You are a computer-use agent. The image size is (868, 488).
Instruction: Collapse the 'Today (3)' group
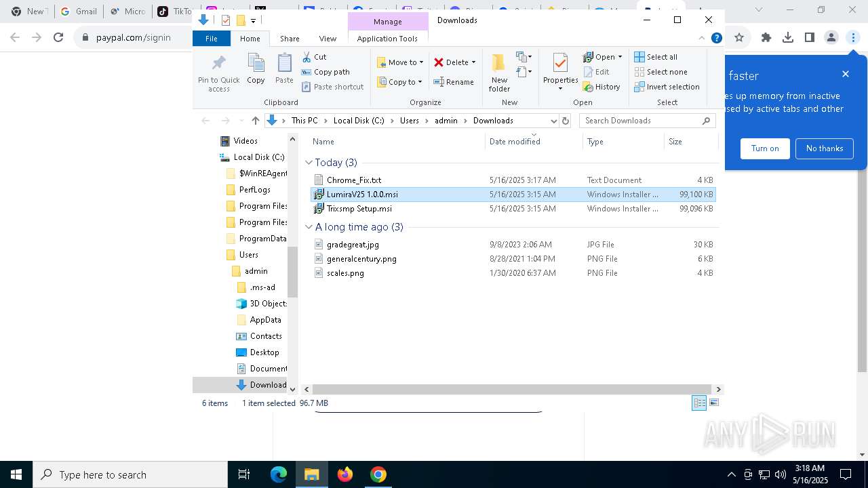pyautogui.click(x=309, y=163)
